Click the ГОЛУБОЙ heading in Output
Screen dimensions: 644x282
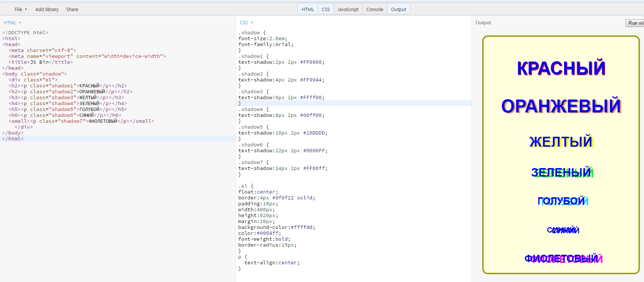[563, 201]
